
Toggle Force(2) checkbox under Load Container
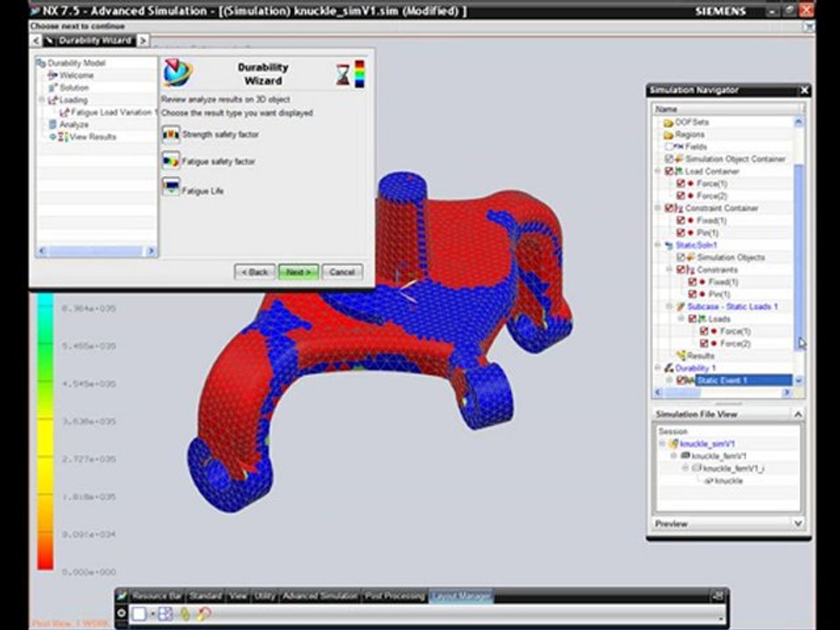click(681, 196)
